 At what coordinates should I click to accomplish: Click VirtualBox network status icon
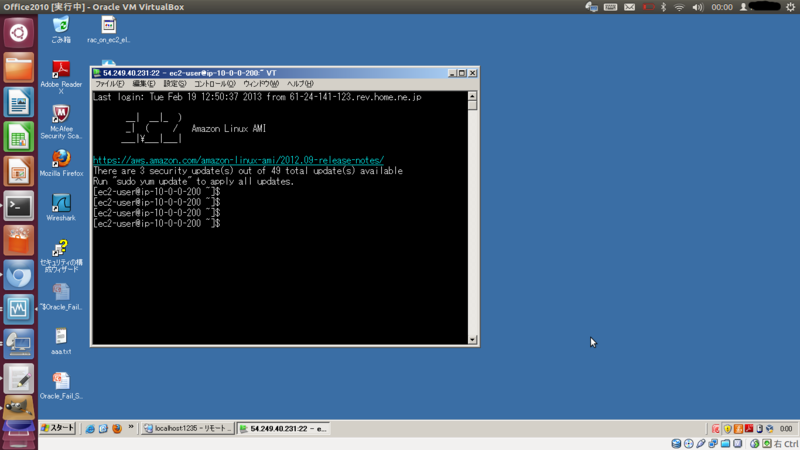(x=713, y=443)
